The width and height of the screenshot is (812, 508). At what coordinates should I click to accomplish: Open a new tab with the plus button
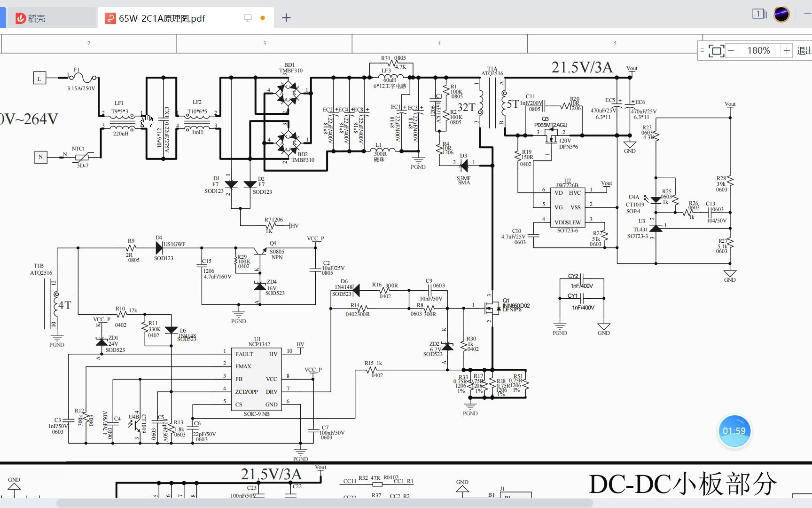pos(286,18)
